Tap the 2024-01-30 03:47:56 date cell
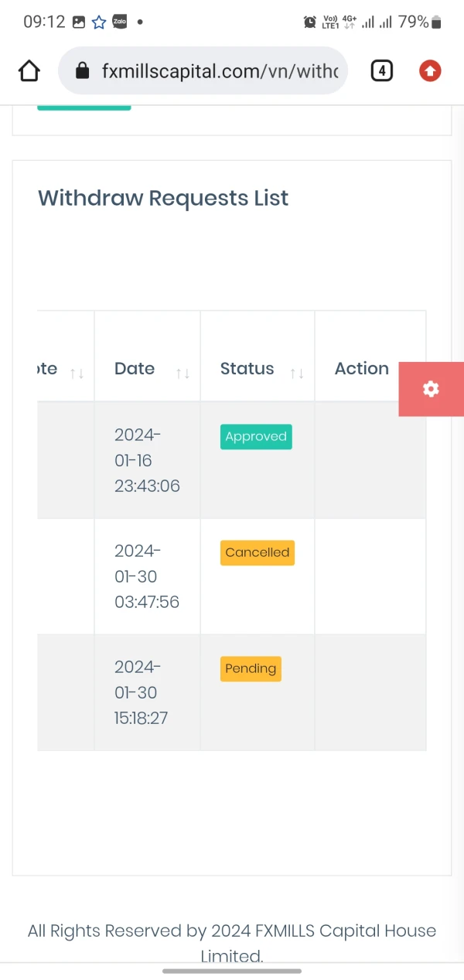464x980 pixels. click(146, 576)
